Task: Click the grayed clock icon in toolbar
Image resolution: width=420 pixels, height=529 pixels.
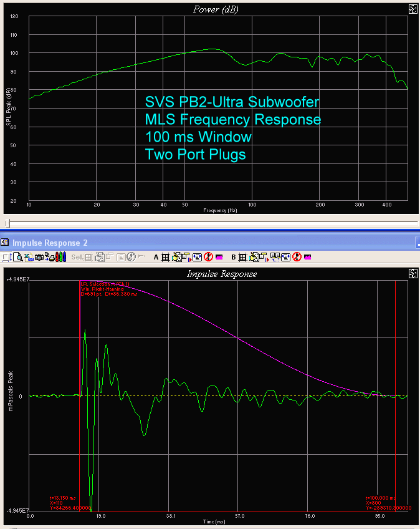Action: pyautogui.click(x=131, y=257)
